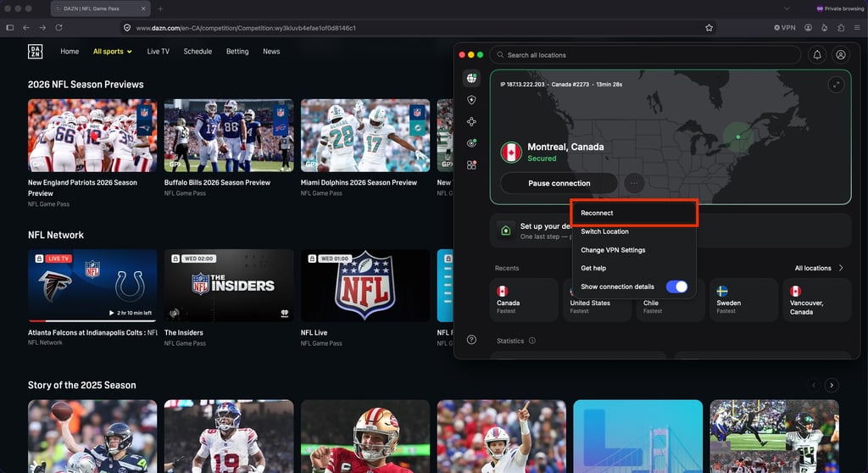Click the DAZN logo
This screenshot has height=473, width=868.
click(35, 52)
